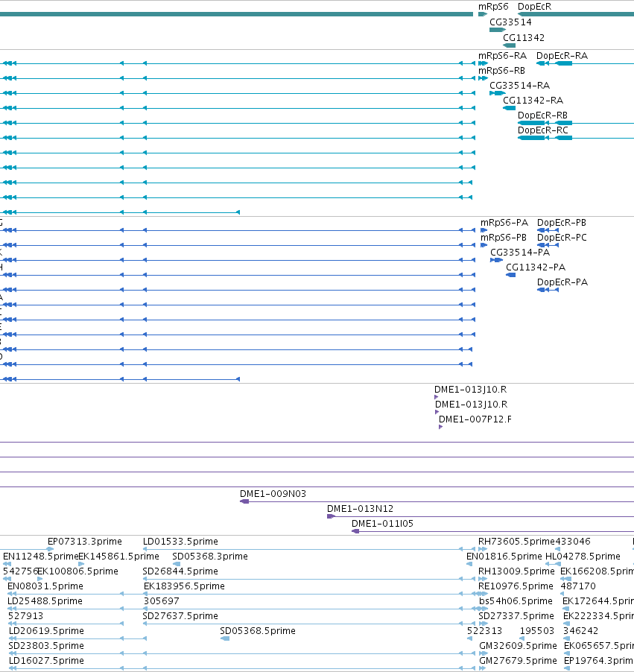This screenshot has width=634, height=672.
Task: Select the mRpS6 gene label
Action: 493,7
